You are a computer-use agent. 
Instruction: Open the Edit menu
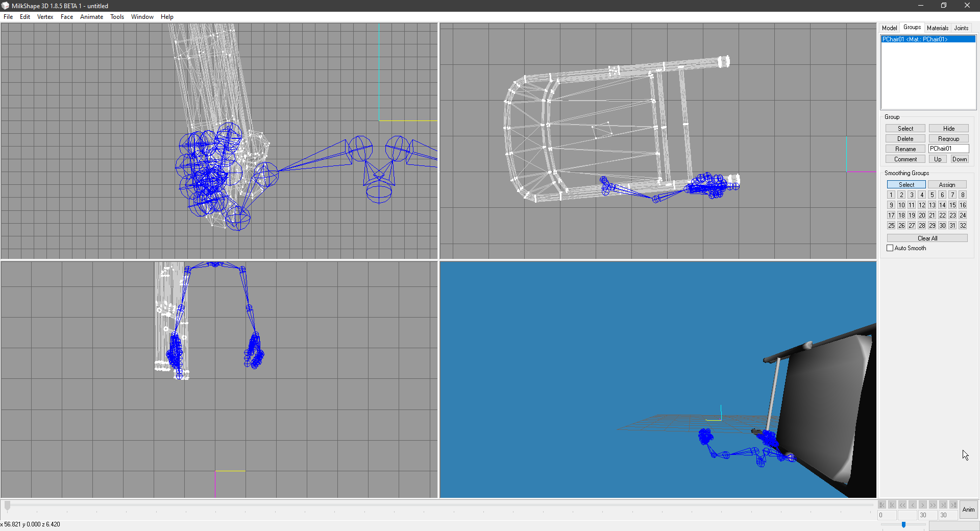(x=25, y=17)
